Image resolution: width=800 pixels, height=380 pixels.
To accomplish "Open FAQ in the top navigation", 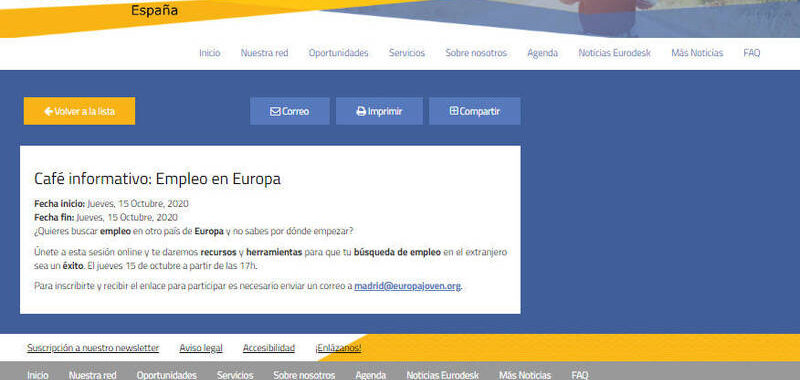I will [x=752, y=53].
